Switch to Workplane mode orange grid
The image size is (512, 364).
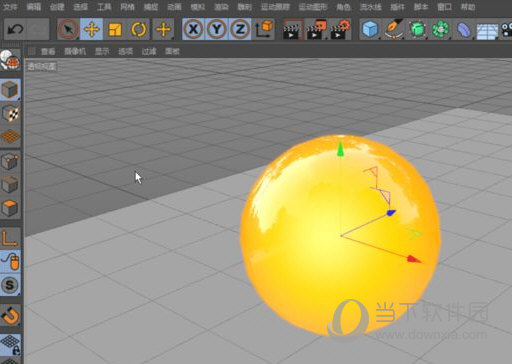click(10, 137)
